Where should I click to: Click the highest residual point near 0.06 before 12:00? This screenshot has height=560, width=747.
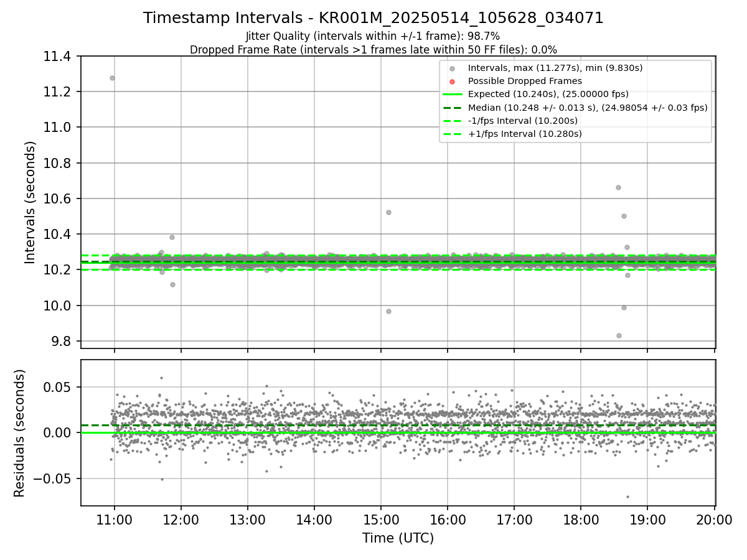[161, 378]
